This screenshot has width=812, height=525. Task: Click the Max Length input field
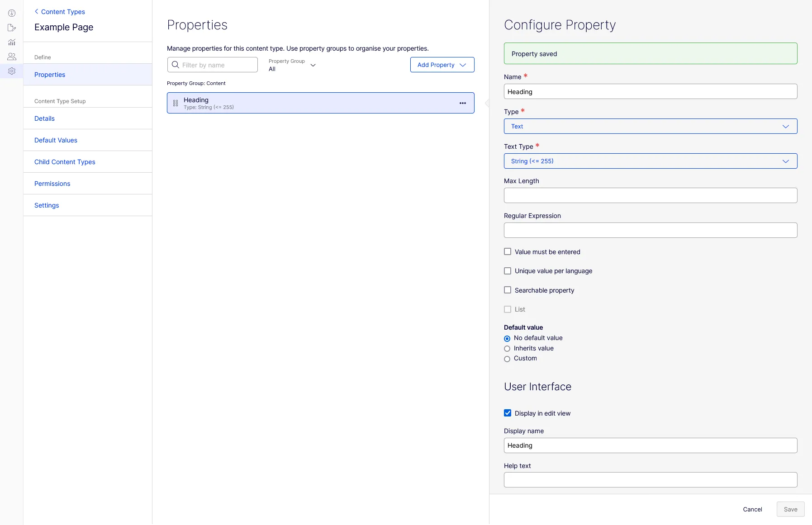(651, 195)
